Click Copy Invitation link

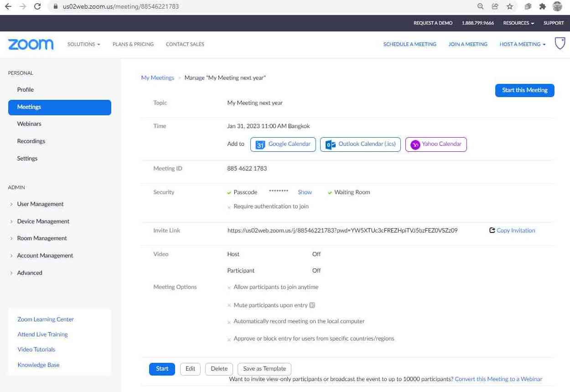pos(515,231)
